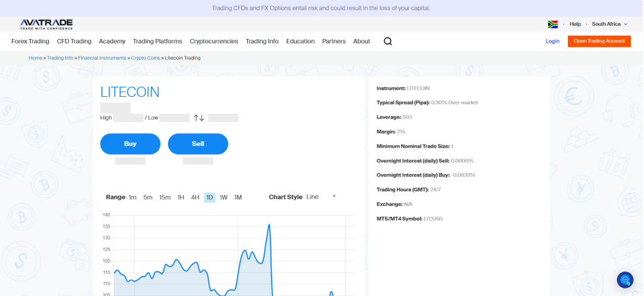Open the Trading Info menu
The image size is (644, 296).
pos(262,41)
